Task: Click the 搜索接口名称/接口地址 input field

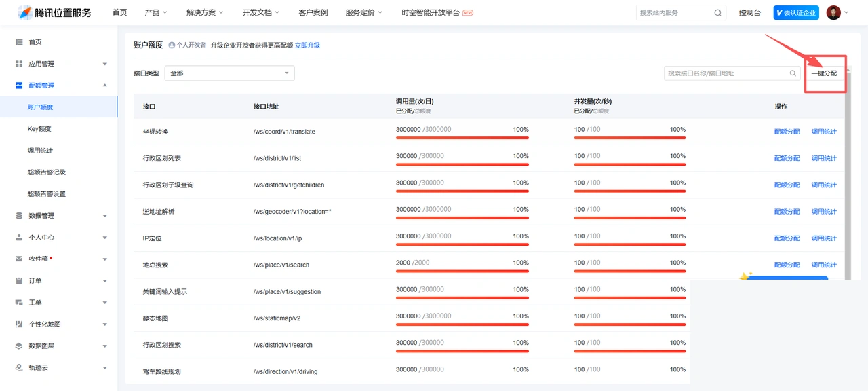Action: pyautogui.click(x=726, y=73)
